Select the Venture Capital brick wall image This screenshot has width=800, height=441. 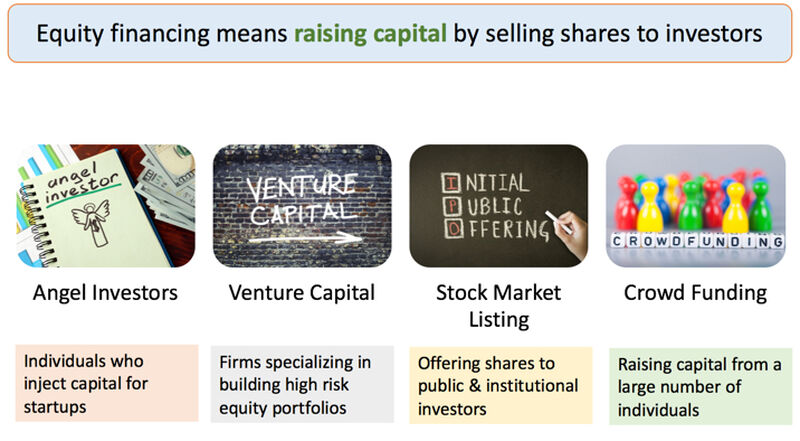tap(302, 206)
